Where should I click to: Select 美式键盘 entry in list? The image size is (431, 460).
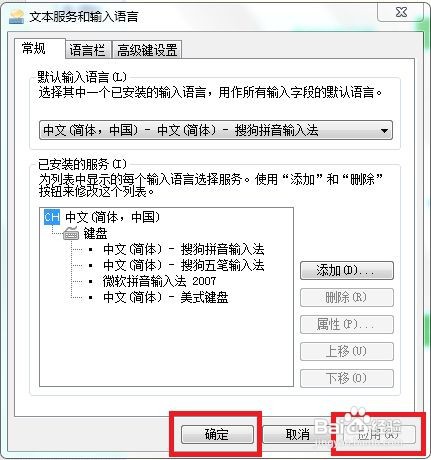pyautogui.click(x=166, y=297)
